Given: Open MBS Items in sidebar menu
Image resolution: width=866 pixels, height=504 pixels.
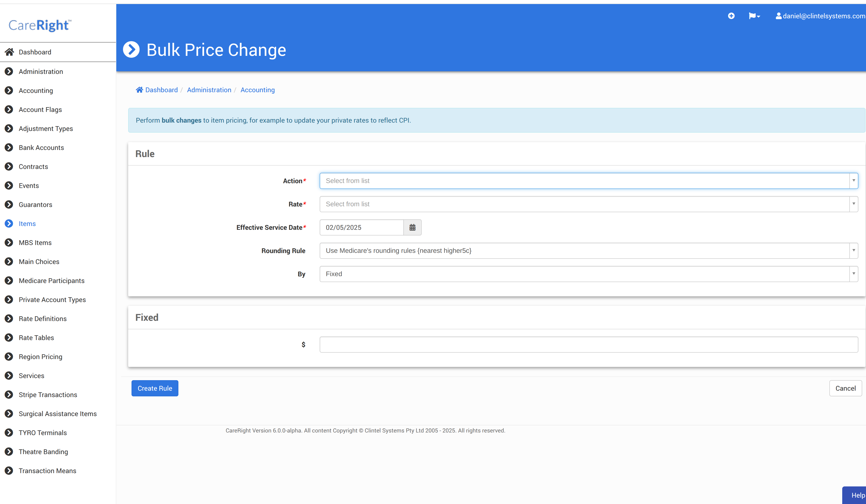Looking at the screenshot, I should click(x=35, y=243).
